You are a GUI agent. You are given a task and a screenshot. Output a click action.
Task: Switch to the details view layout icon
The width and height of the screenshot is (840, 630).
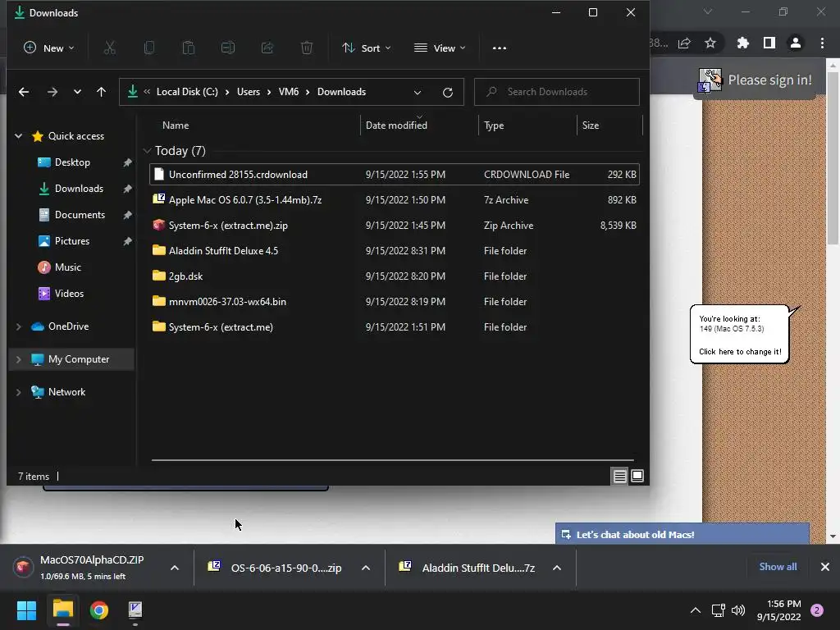[620, 477]
